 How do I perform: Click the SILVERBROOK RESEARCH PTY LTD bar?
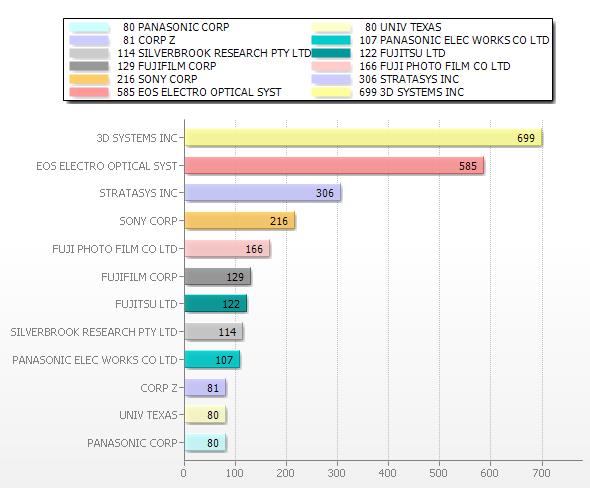(214, 332)
